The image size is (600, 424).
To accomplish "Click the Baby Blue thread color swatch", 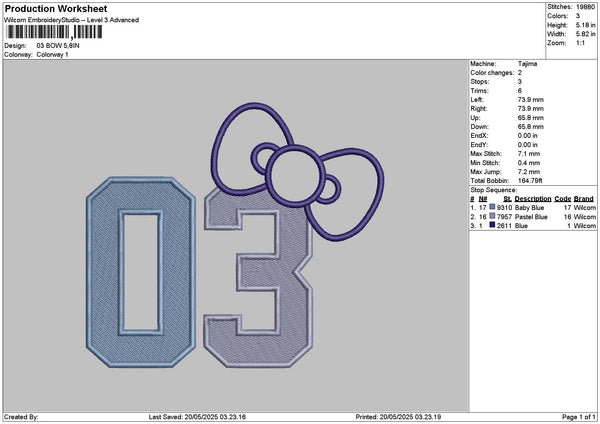I will tap(492, 207).
